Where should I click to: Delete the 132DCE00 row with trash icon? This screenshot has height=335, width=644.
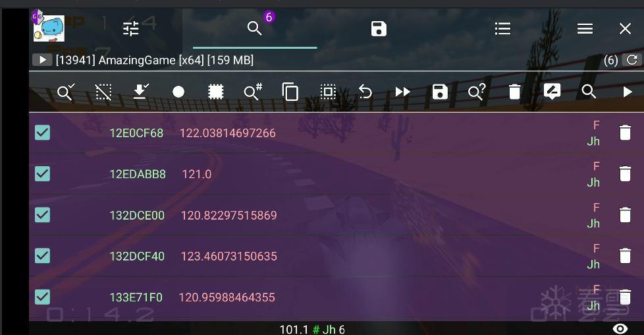pyautogui.click(x=625, y=215)
